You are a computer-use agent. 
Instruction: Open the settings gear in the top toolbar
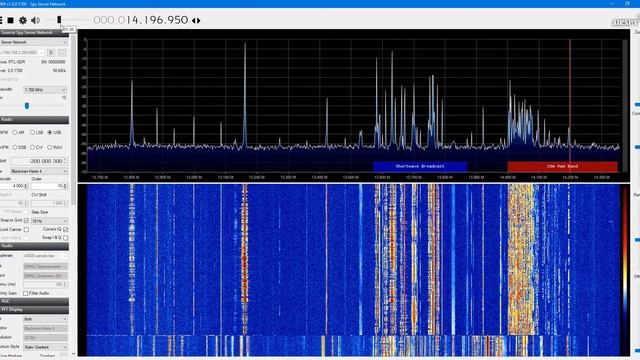pos(23,20)
